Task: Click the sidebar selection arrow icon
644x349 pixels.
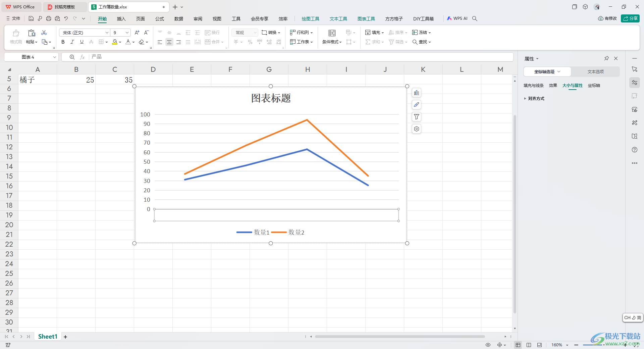Action: pos(635,69)
